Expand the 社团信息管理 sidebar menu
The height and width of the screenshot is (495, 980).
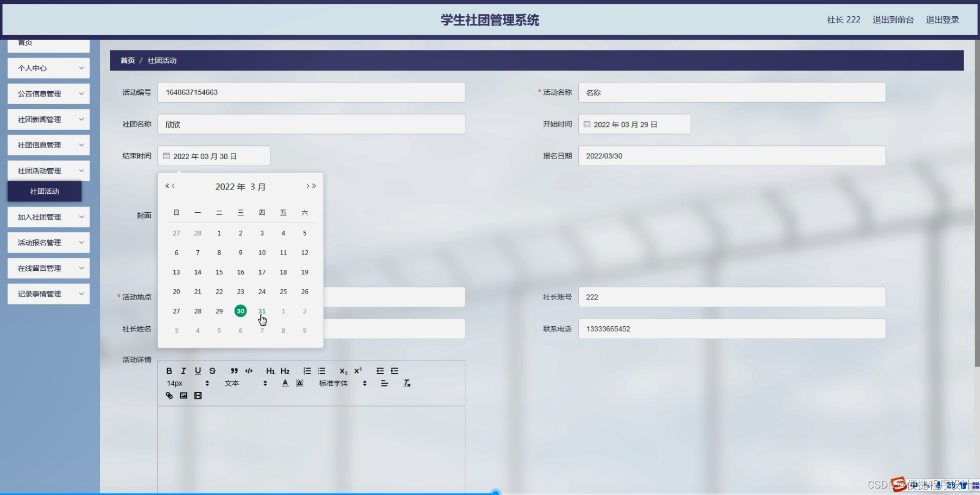tap(48, 145)
